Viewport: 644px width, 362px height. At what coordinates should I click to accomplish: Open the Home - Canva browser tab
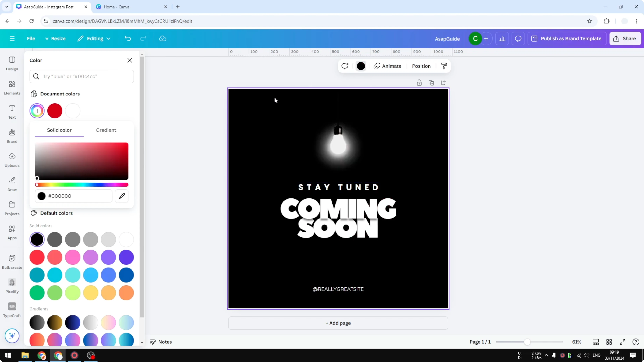[x=117, y=7]
